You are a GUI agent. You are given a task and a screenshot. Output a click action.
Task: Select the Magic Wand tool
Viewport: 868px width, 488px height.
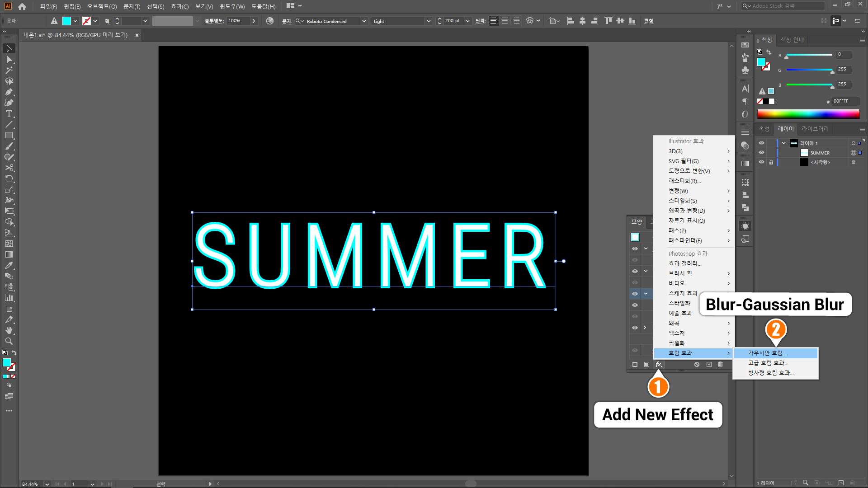9,70
